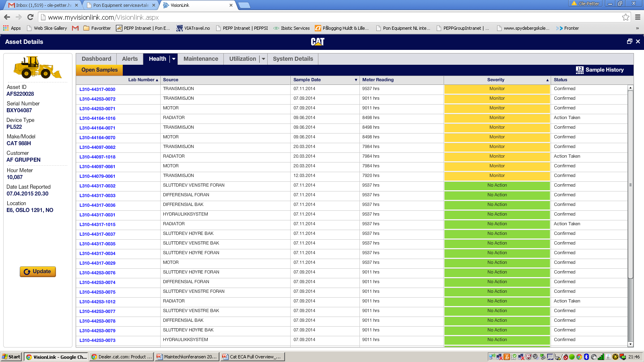Open Cat ECA Full Overview taskbar item
This screenshot has height=362, width=644.
point(252,357)
